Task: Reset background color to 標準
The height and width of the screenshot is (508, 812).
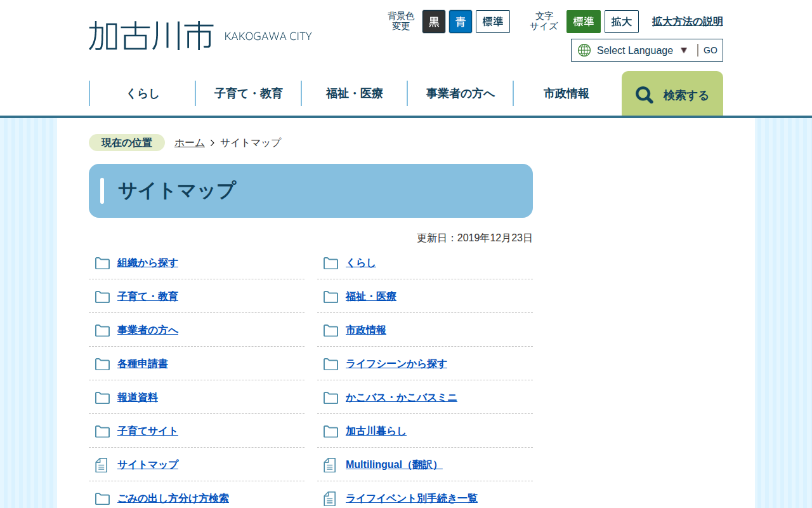Action: [493, 22]
